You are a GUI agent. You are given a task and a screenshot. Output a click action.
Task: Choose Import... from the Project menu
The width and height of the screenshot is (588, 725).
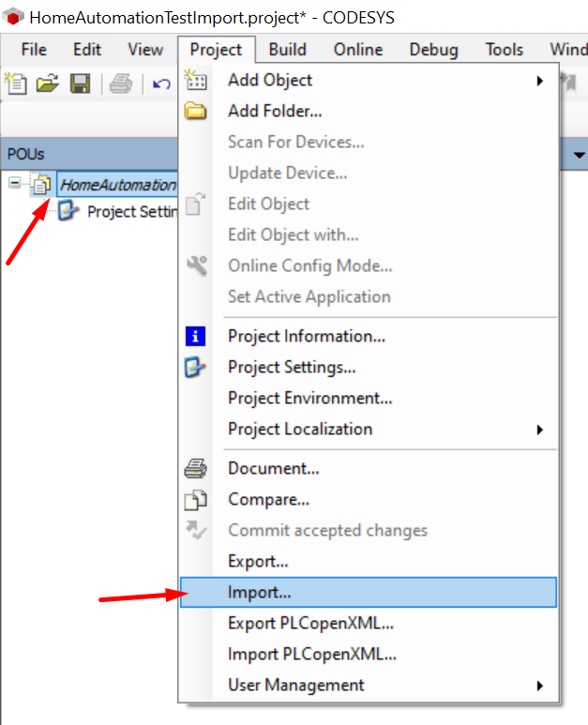click(x=369, y=593)
